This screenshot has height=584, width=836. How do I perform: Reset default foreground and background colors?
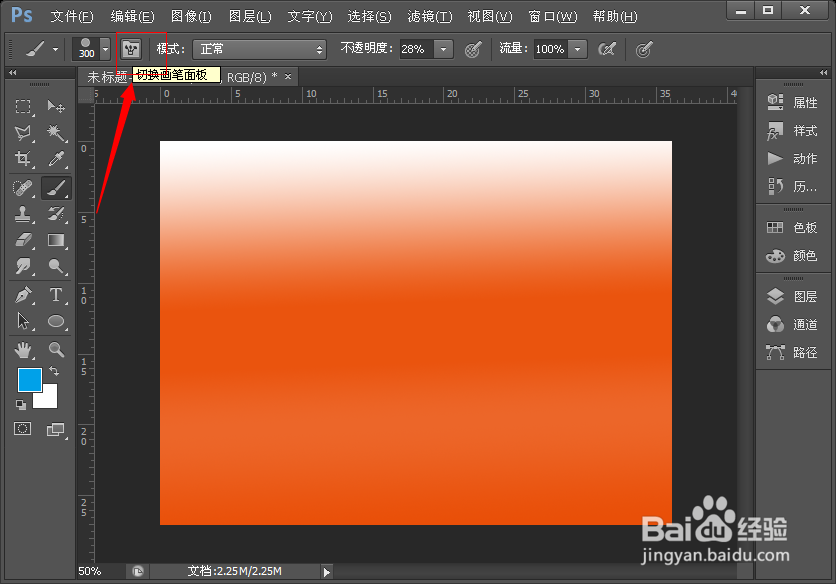pyautogui.click(x=21, y=405)
